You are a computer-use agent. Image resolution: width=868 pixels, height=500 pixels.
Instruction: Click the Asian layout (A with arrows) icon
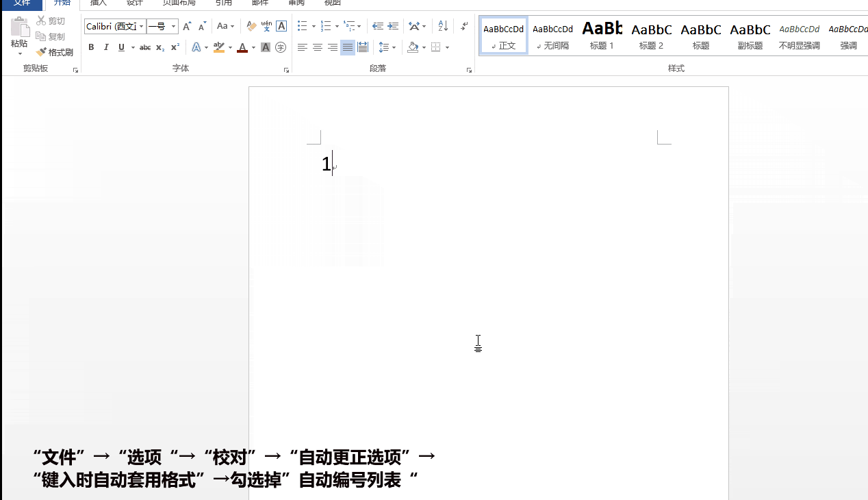pos(414,27)
